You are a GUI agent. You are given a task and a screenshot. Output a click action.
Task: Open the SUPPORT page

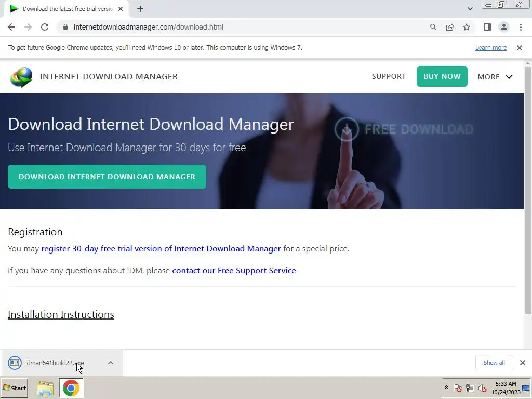click(389, 77)
